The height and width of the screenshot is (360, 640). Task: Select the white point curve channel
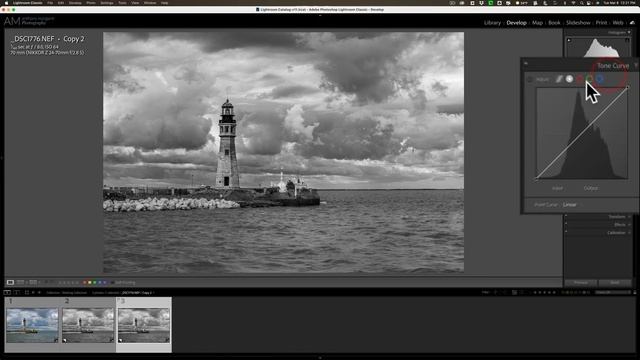(x=569, y=79)
